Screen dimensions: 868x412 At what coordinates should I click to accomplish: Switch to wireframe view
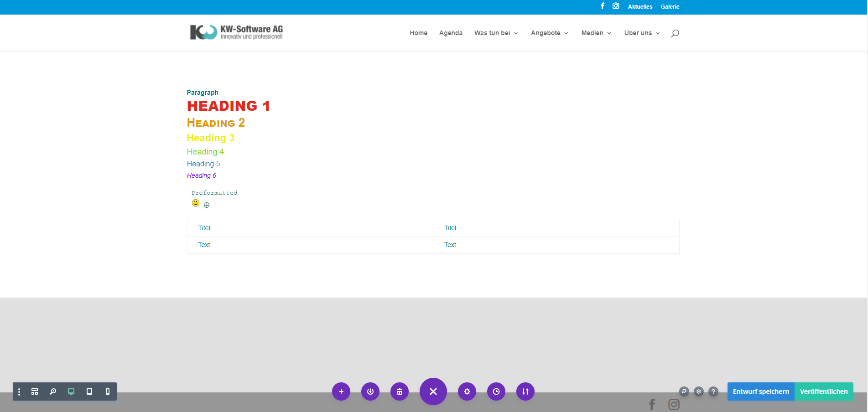(35, 391)
